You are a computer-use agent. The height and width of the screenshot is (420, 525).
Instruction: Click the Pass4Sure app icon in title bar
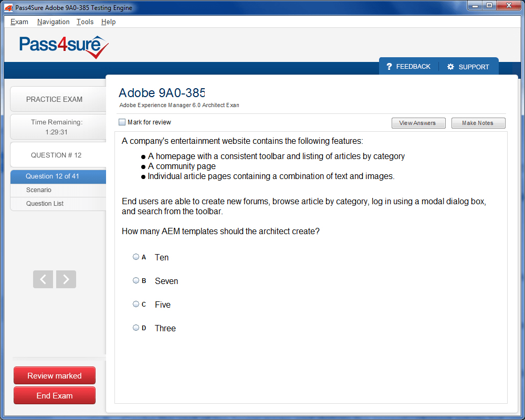(8, 7)
